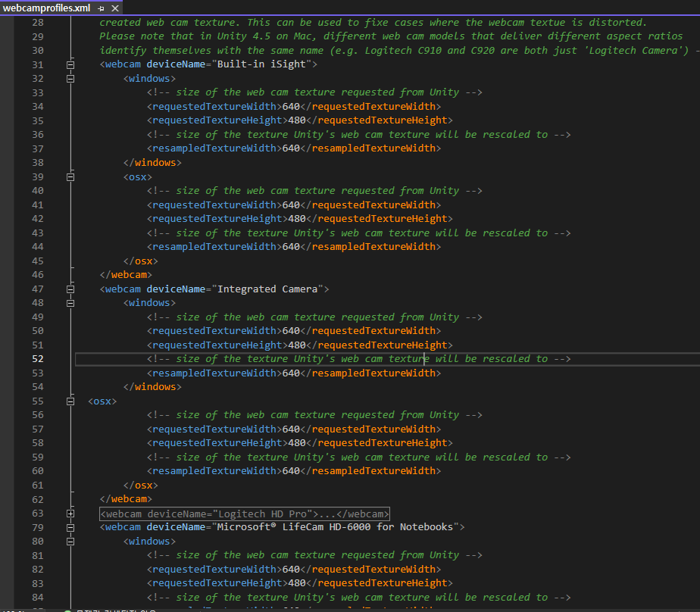Click the 480 value on line 51
Viewport: 700px width, 612px height.
tap(297, 345)
